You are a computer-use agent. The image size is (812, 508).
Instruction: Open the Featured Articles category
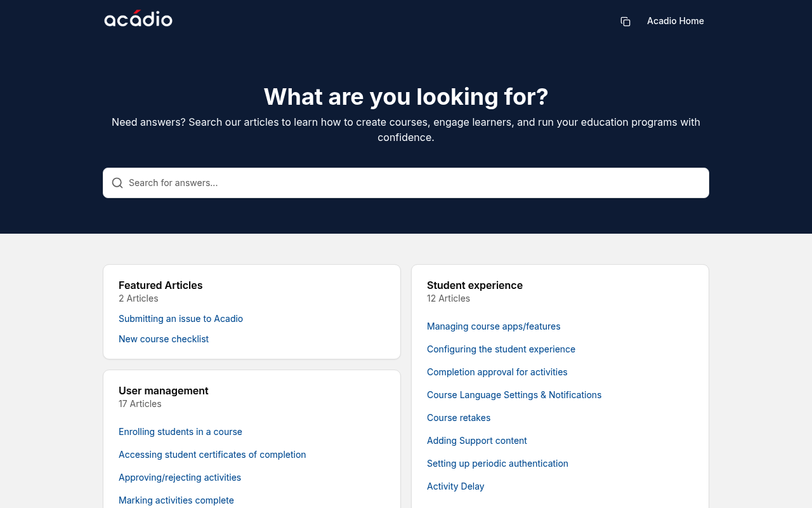click(160, 285)
